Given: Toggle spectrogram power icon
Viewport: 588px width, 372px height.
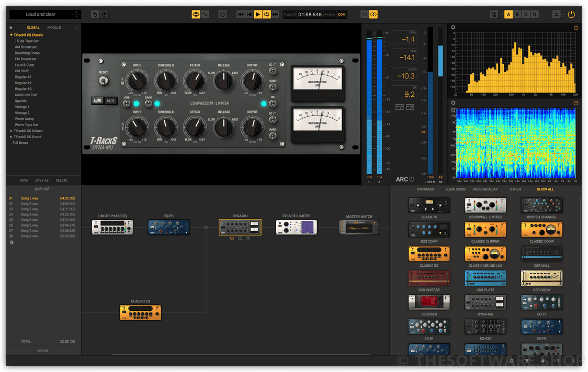Looking at the screenshot, I should [x=576, y=103].
